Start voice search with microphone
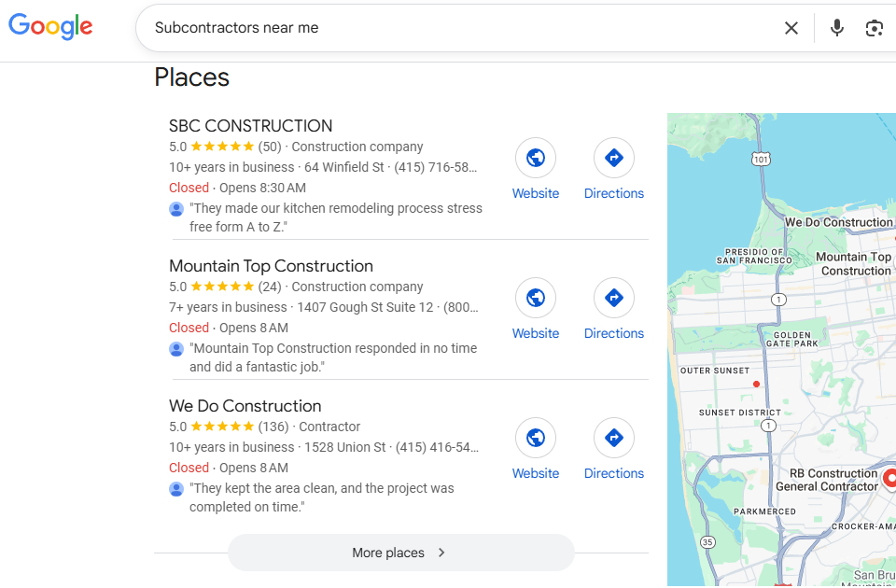896x588 pixels. (x=837, y=28)
